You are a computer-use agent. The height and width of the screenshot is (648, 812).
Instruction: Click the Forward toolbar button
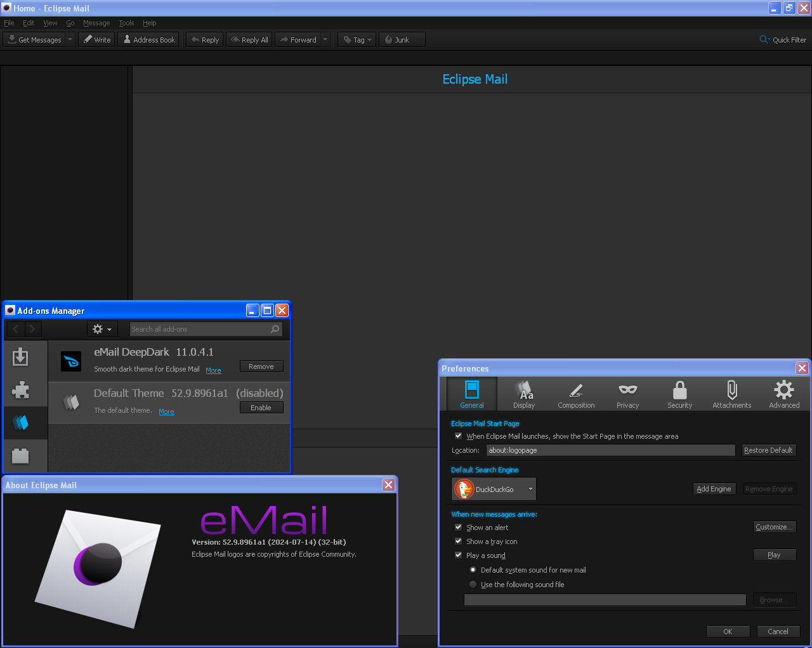click(298, 39)
